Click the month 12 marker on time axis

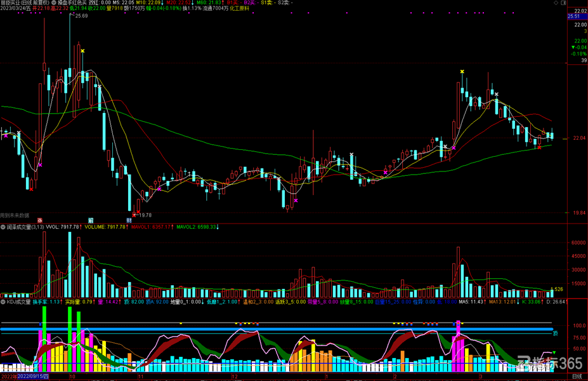click(x=234, y=376)
